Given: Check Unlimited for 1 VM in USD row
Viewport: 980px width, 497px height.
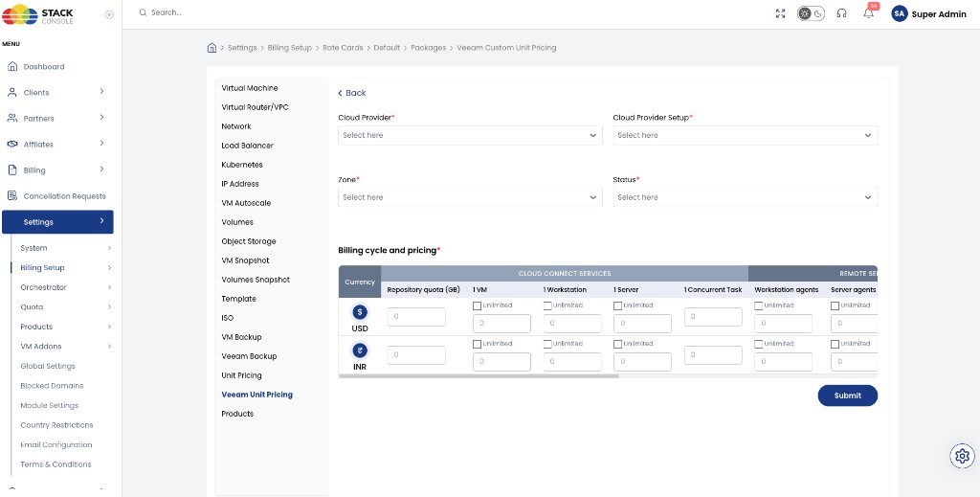Looking at the screenshot, I should [477, 305].
